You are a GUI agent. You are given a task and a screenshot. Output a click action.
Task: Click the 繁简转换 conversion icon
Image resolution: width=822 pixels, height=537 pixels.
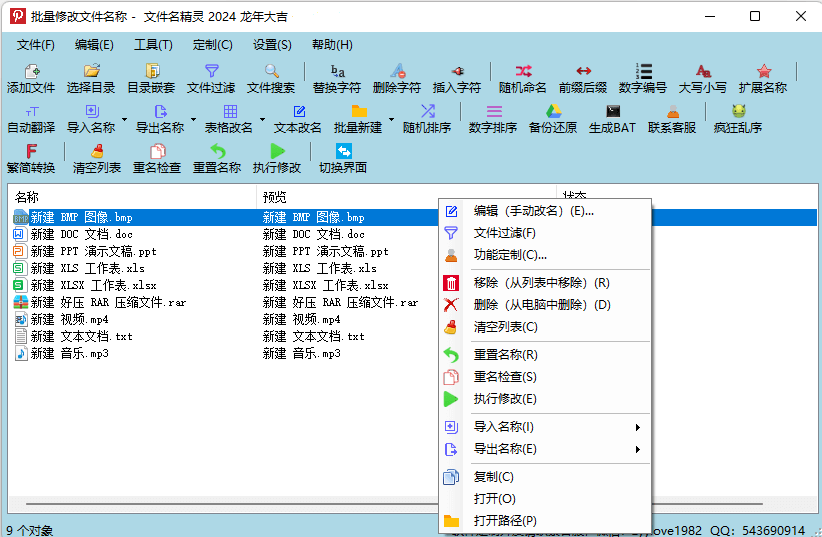[31, 158]
